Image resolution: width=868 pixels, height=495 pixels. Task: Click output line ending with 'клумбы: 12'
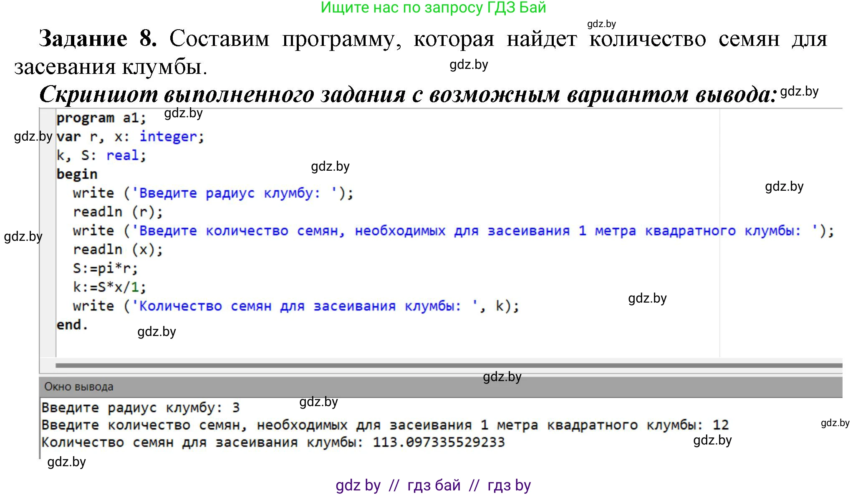click(385, 425)
